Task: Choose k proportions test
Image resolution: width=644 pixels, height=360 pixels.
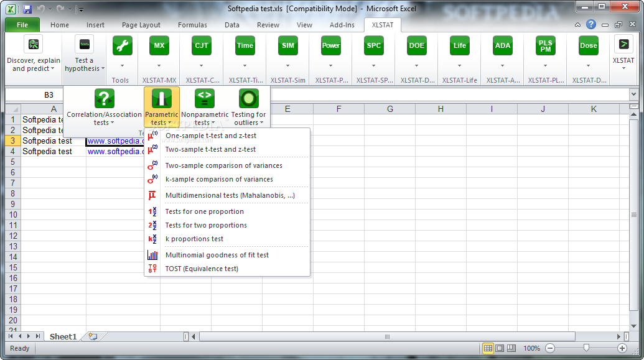Action: click(x=227, y=239)
